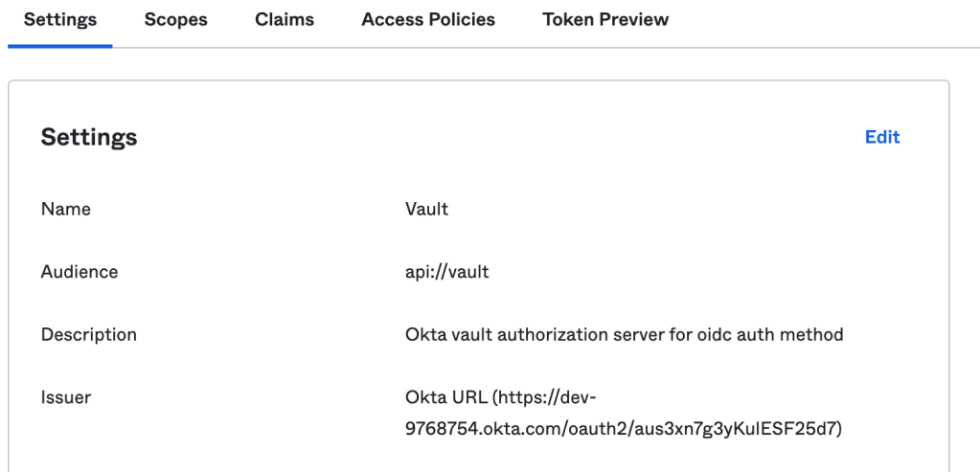Go to the Access Policies tab
The image size is (980, 472).
point(428,20)
